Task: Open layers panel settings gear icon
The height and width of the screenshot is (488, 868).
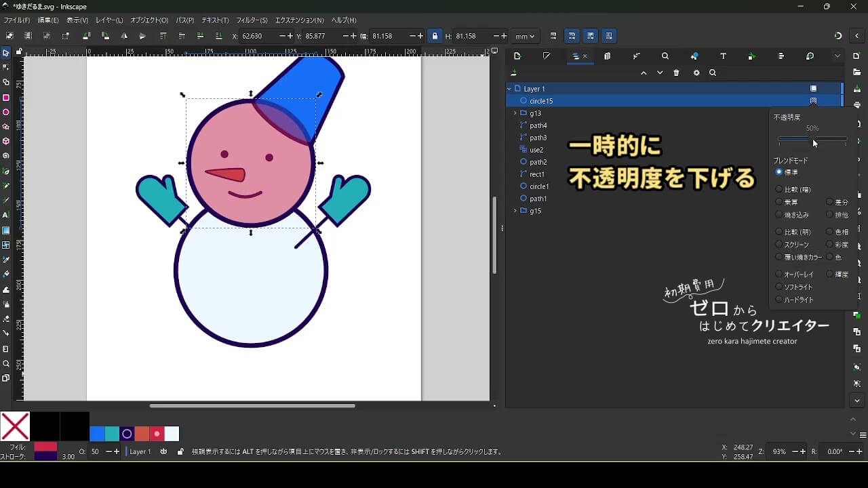Action: [696, 73]
